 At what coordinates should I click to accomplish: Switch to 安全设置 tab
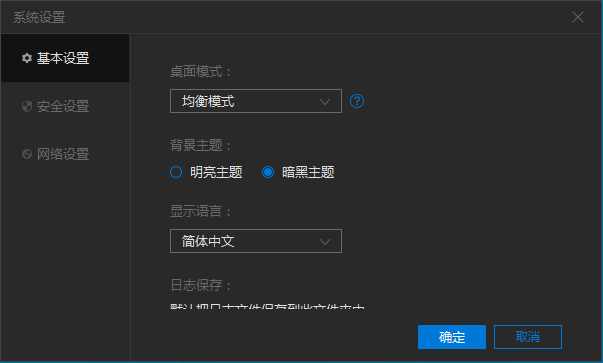(65, 106)
